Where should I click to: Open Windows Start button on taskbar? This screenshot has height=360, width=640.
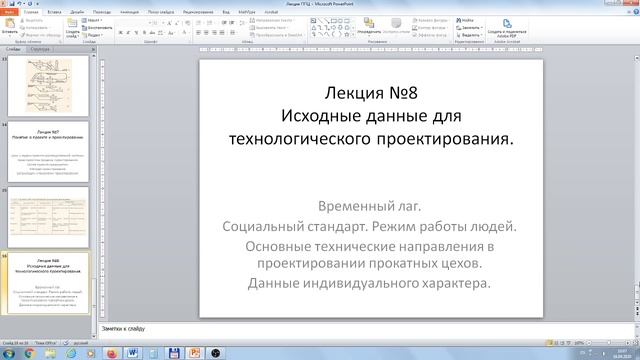click(8, 353)
